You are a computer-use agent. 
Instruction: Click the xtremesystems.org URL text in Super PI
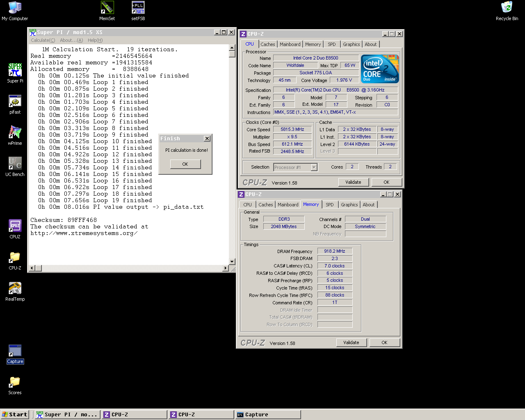click(84, 233)
